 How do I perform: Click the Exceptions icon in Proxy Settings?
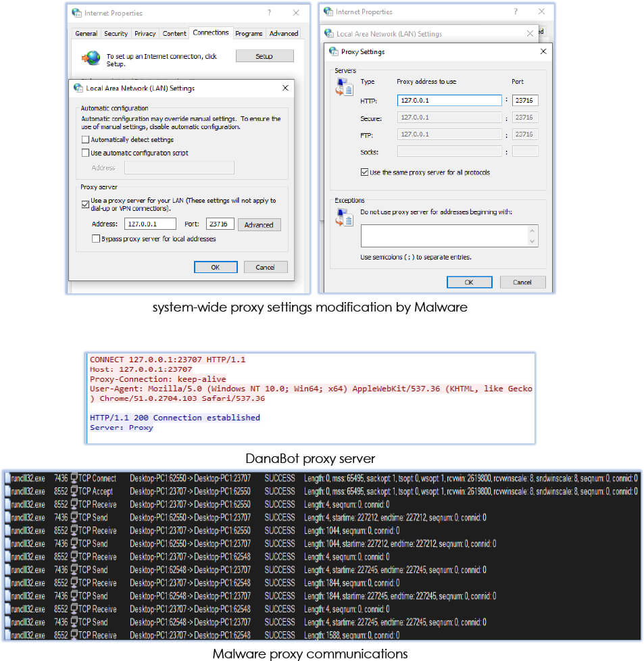tap(345, 217)
